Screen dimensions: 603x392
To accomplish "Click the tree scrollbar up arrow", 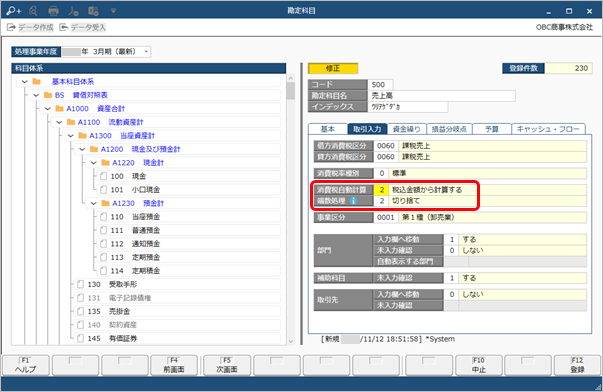I will 291,78.
